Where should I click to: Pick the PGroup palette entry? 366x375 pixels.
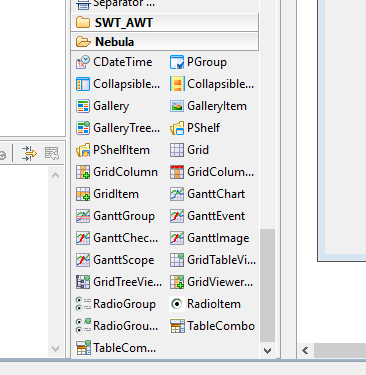199,62
